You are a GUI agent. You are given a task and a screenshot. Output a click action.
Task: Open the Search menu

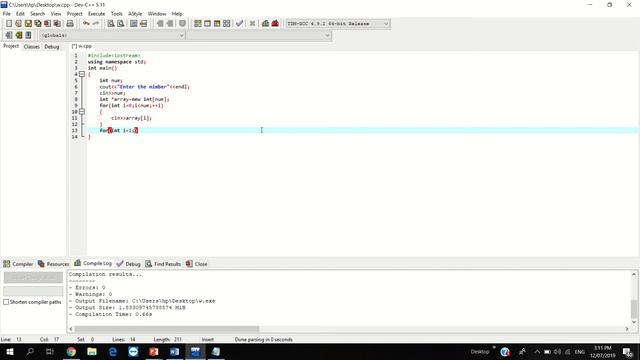pos(38,14)
